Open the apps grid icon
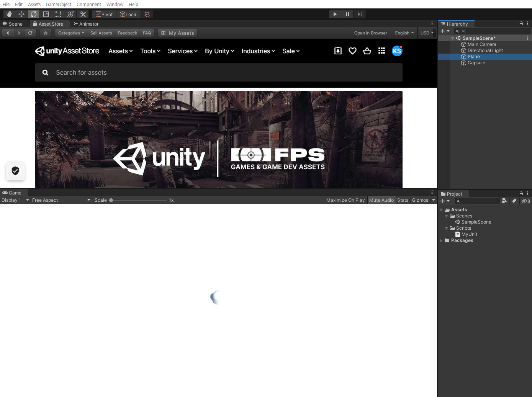 (x=381, y=51)
